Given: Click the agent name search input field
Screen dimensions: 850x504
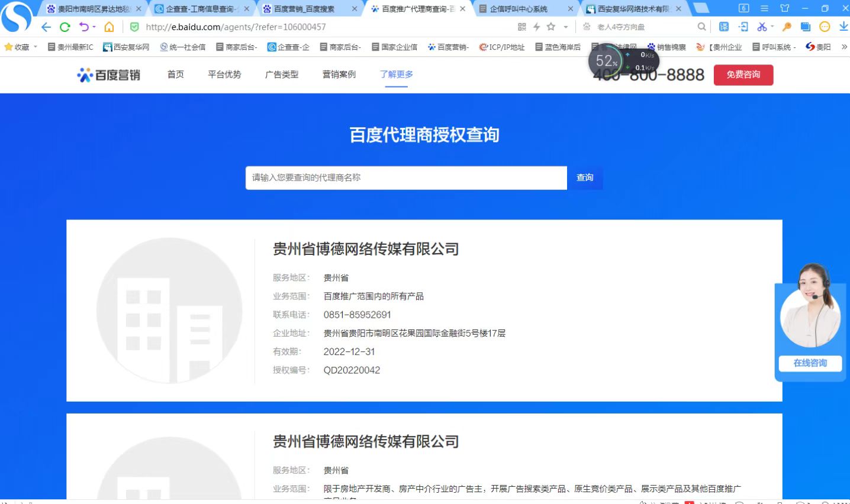Looking at the screenshot, I should click(406, 177).
